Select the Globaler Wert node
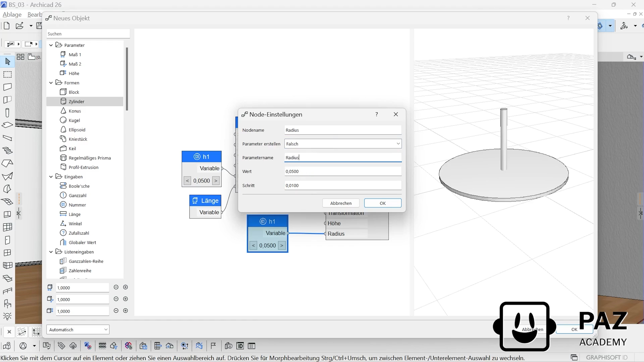644x362 pixels. tap(82, 242)
